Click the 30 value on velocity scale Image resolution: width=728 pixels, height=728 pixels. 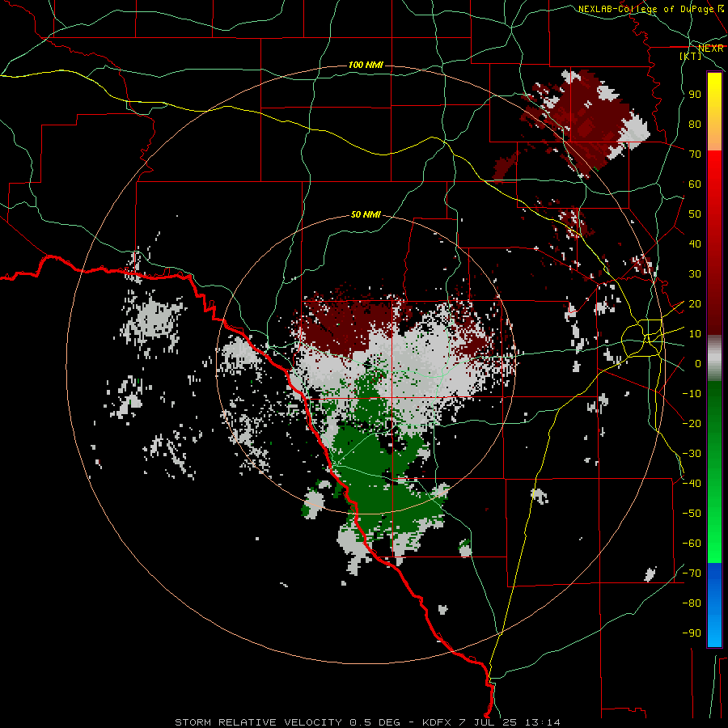pos(695,274)
